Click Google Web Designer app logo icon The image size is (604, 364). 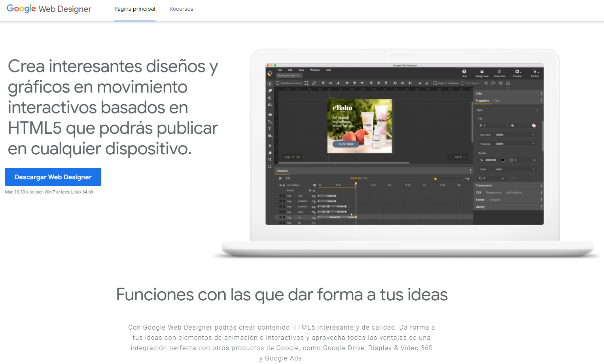pos(270,73)
